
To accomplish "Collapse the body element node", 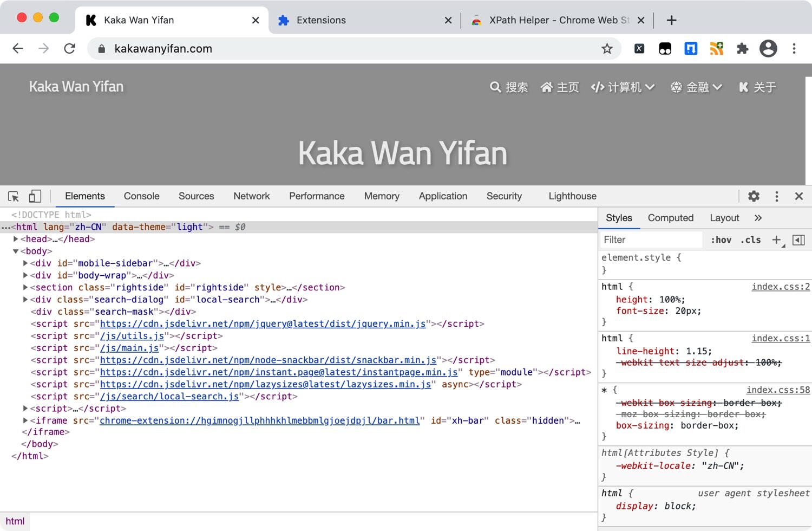I will (16, 251).
